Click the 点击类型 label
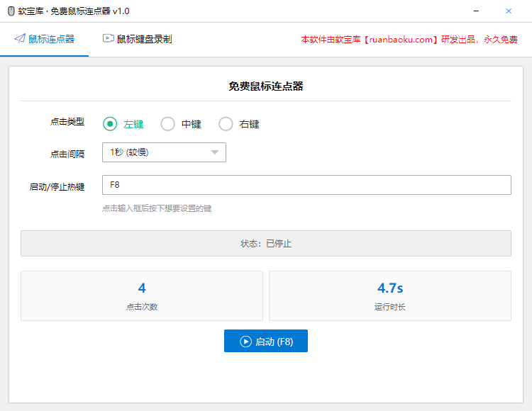Image resolution: width=532 pixels, height=411 pixels. 67,122
